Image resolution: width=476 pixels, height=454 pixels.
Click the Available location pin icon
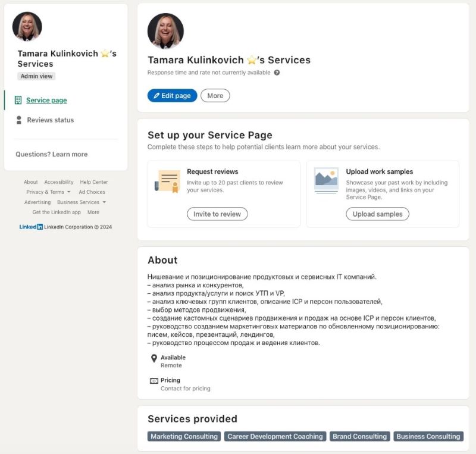pyautogui.click(x=154, y=358)
